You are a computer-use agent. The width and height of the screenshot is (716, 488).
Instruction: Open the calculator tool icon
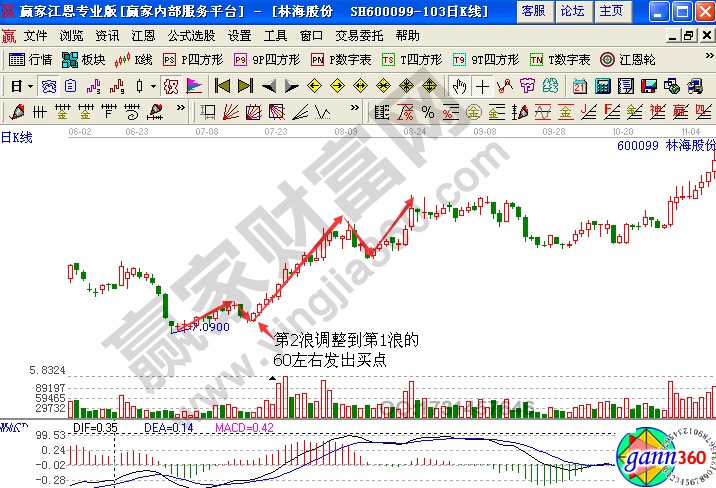601,86
